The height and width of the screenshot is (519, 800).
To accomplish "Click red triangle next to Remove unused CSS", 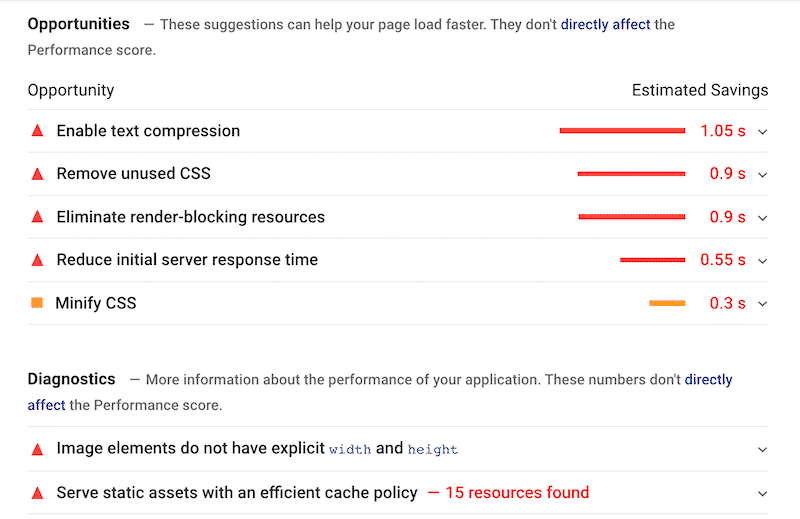I will (38, 174).
